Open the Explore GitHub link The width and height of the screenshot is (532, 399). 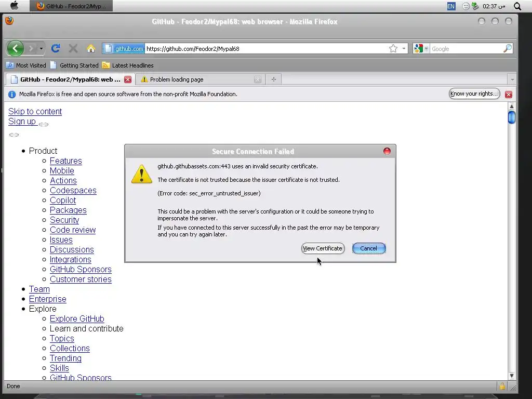(x=77, y=318)
